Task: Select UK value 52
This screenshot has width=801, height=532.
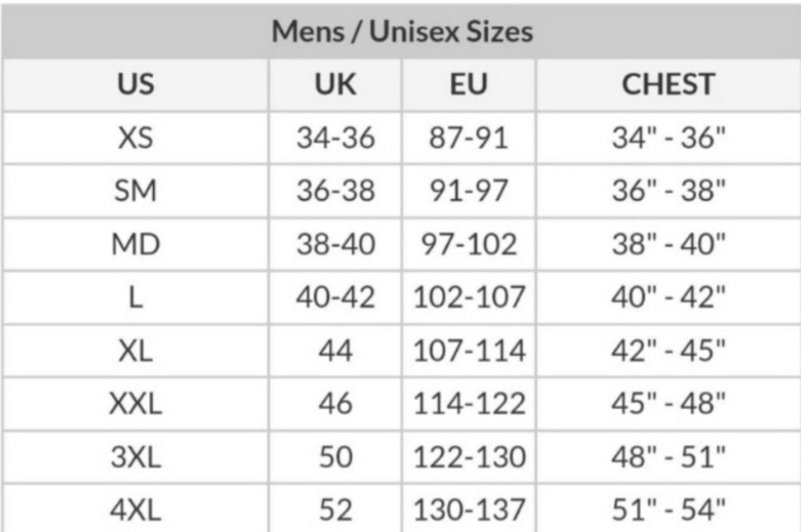Action: [x=335, y=510]
